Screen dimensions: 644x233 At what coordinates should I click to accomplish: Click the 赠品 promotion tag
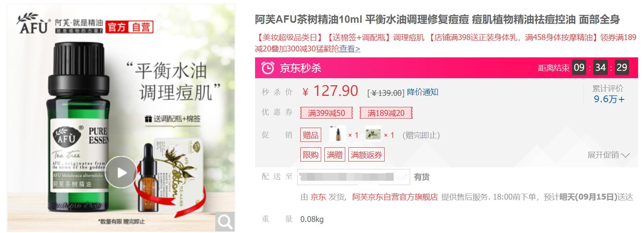(x=311, y=135)
